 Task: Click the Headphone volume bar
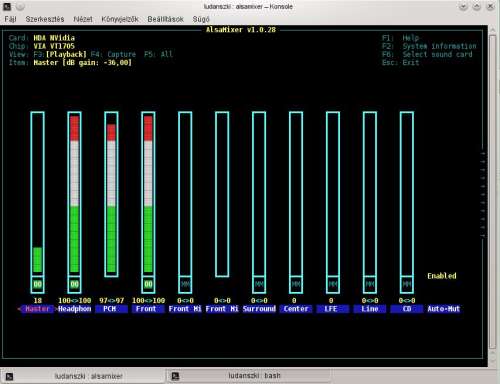[x=74, y=194]
